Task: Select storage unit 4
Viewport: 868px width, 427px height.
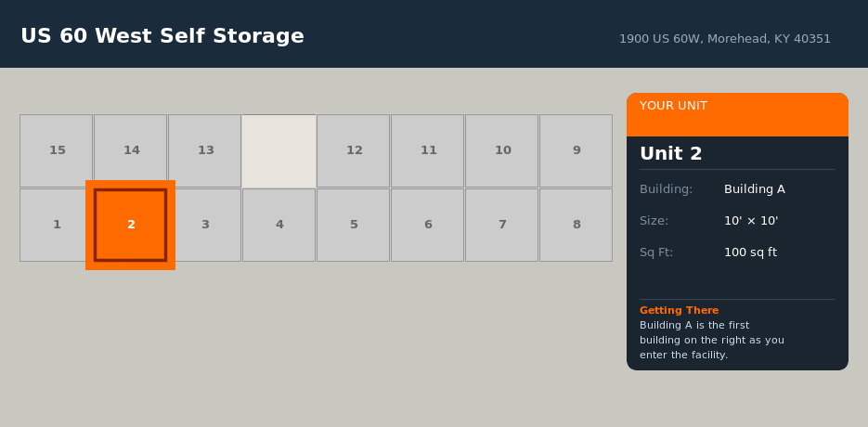Action: [x=279, y=225]
